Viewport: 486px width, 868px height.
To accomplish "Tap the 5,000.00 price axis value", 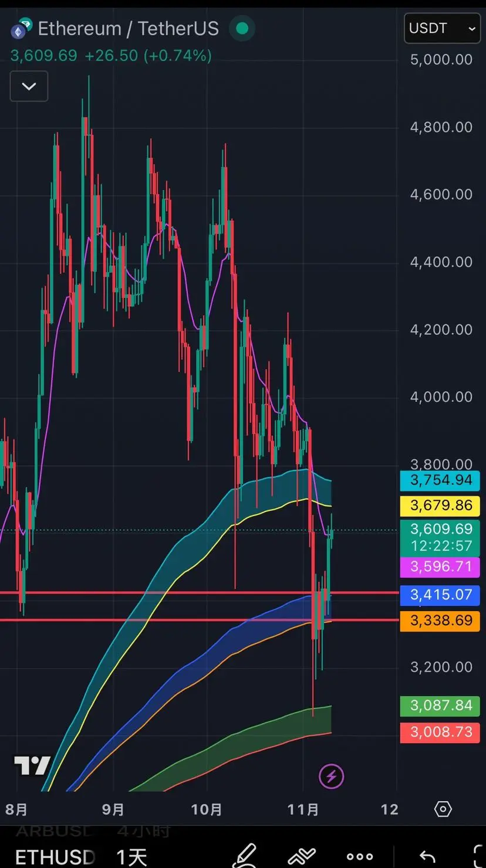I will coord(441,59).
